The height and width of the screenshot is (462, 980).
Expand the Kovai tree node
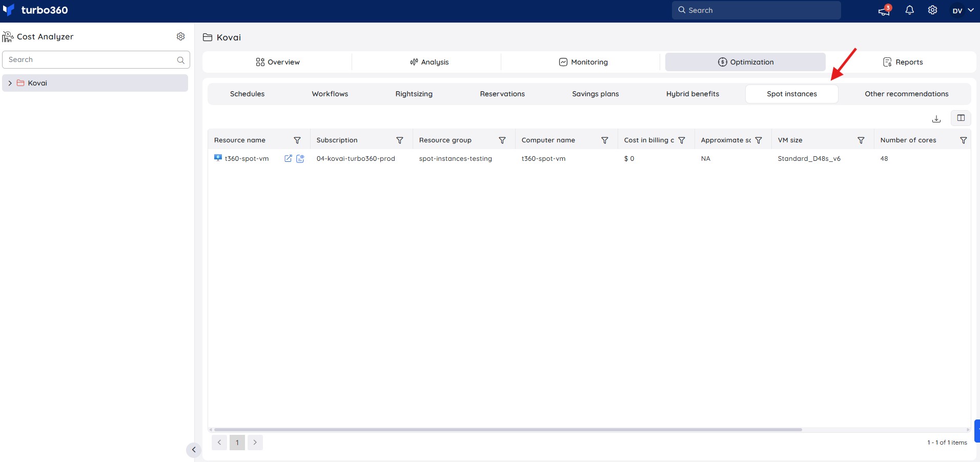click(x=10, y=83)
